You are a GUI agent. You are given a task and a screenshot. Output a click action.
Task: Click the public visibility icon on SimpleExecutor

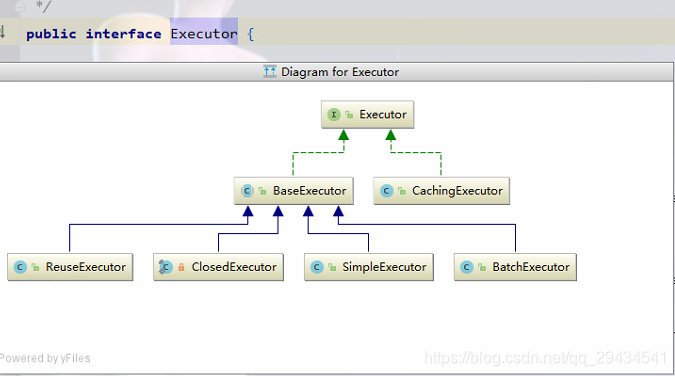pos(332,267)
